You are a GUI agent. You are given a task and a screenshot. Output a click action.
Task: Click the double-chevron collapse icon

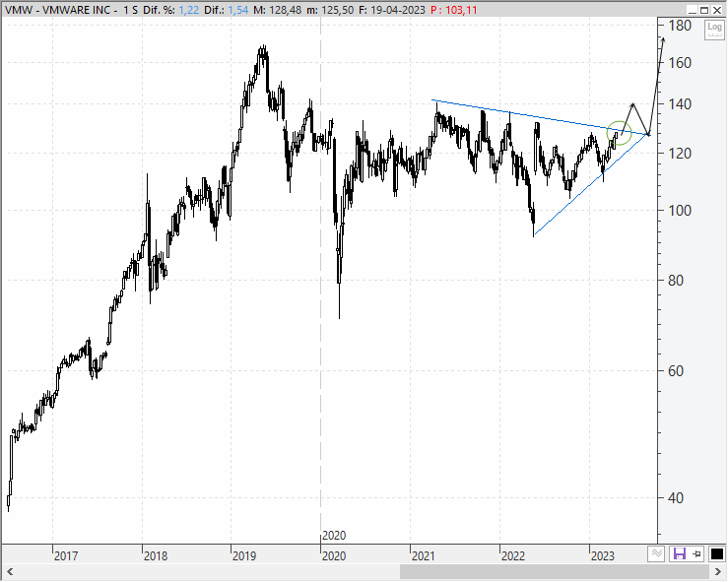point(656,553)
